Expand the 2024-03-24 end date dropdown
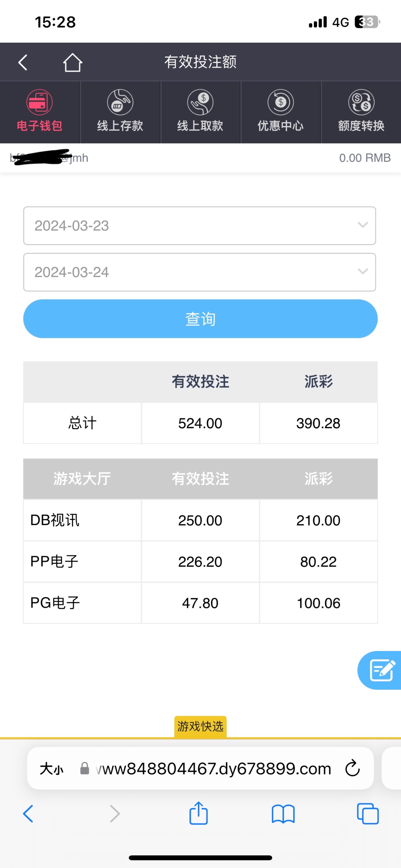401x868 pixels. point(200,272)
